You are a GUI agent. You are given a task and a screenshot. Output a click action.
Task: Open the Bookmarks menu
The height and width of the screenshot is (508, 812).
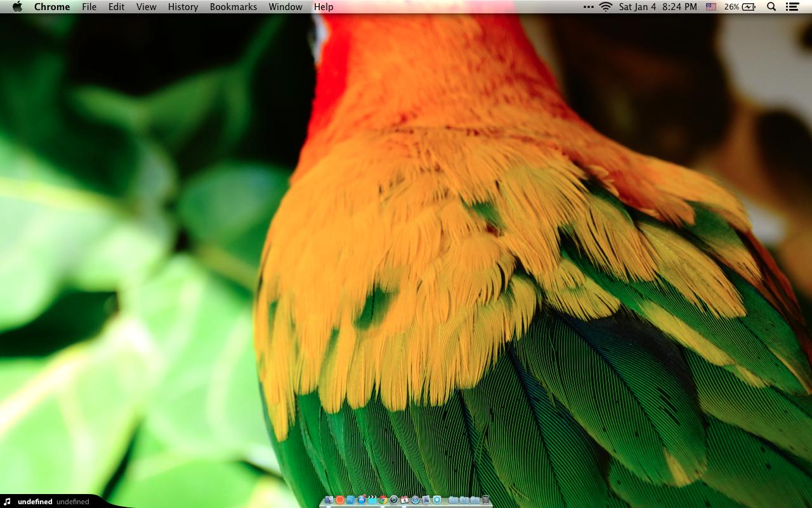[233, 6]
